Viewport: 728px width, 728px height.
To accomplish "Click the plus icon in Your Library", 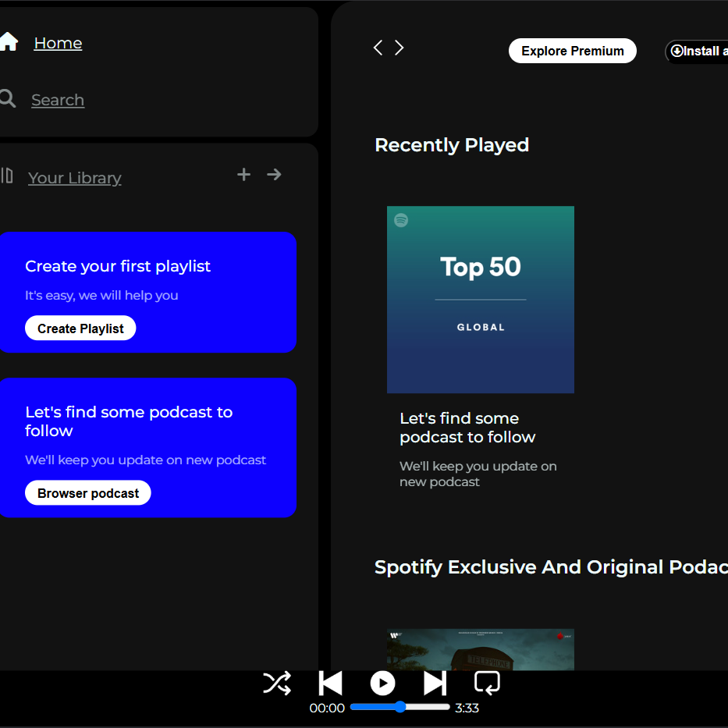I will coord(243,175).
